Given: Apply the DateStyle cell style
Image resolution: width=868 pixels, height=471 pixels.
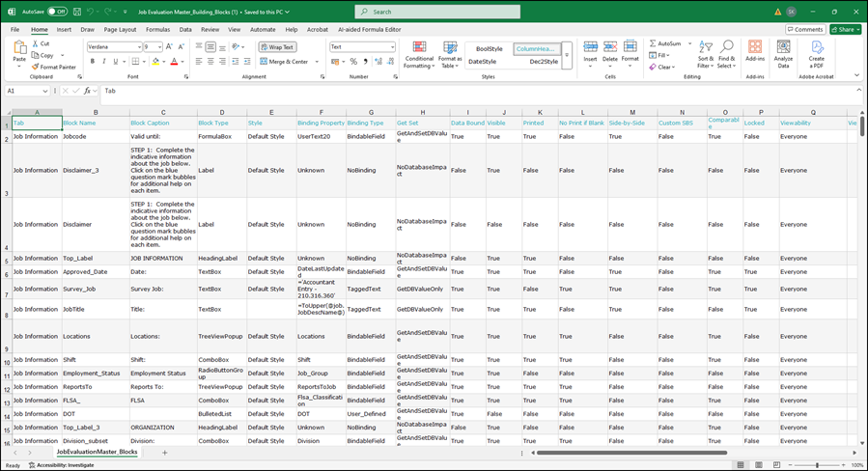Looking at the screenshot, I should click(x=482, y=62).
